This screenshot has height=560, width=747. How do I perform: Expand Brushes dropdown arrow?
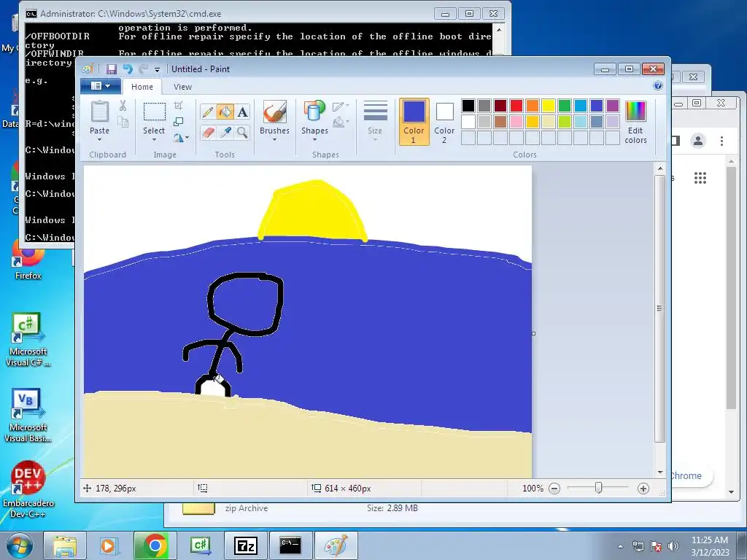tap(275, 139)
